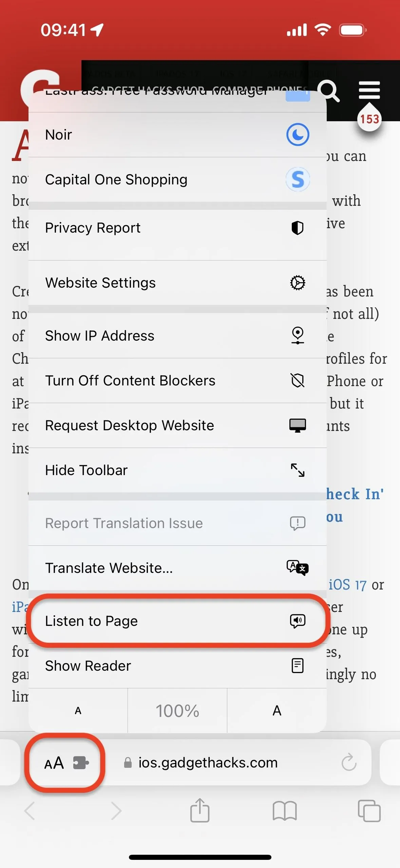This screenshot has width=400, height=868.
Task: Tap the extensions puzzle piece icon
Action: pos(81,763)
